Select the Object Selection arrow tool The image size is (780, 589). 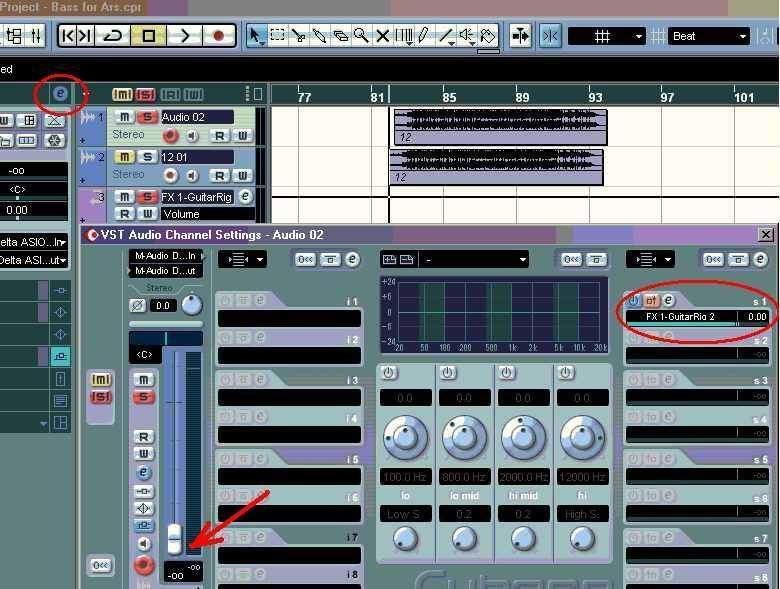[x=256, y=36]
